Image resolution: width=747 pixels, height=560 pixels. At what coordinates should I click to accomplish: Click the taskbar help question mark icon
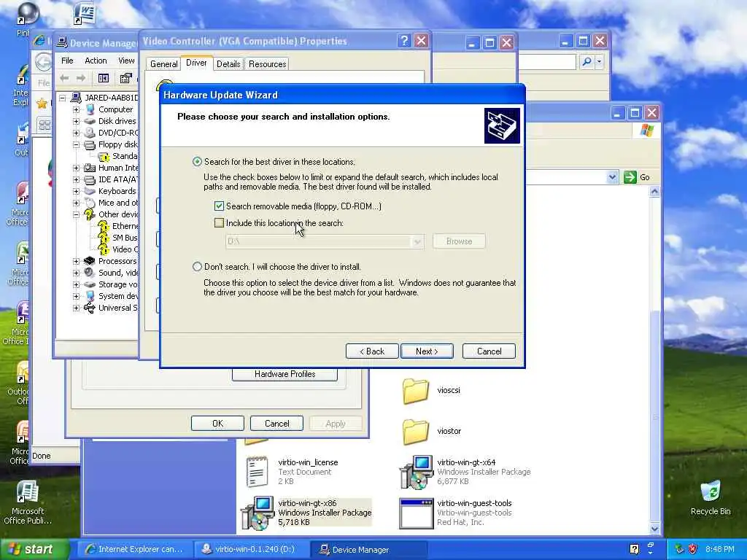pyautogui.click(x=635, y=550)
